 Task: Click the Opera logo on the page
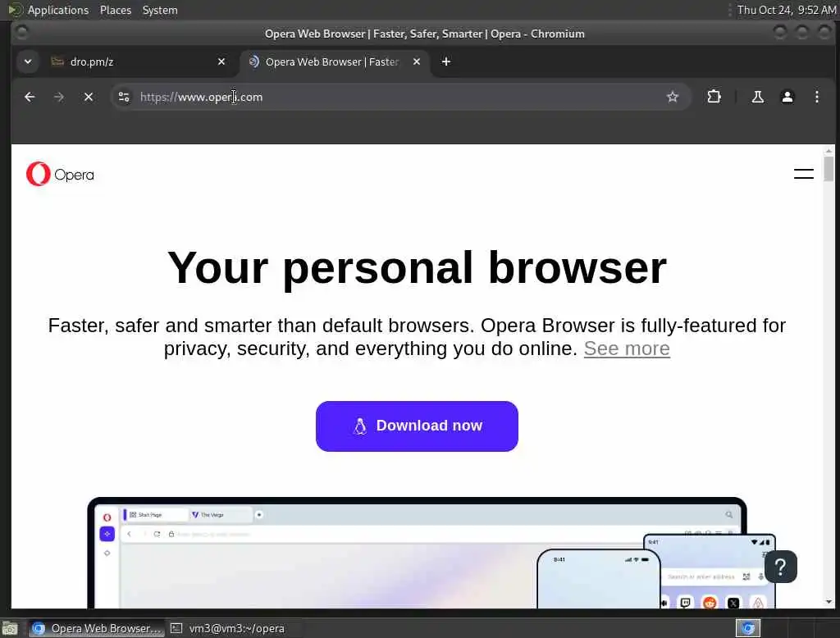tap(60, 174)
